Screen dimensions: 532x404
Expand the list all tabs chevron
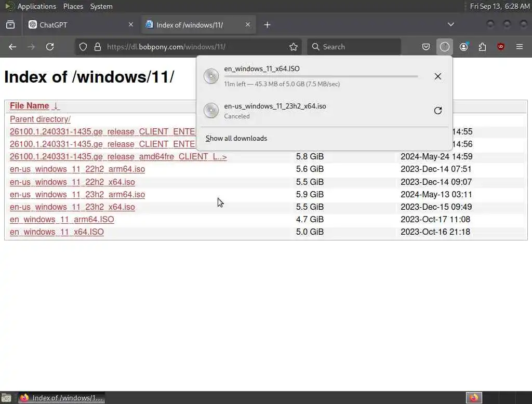(x=450, y=24)
